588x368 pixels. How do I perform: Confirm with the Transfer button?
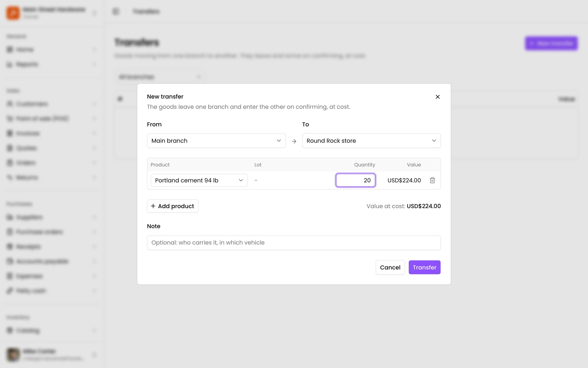pos(424,267)
